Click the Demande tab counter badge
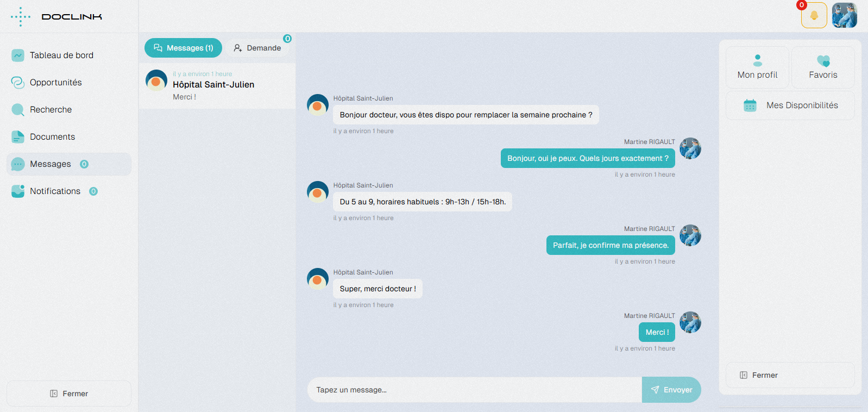Screen dimensions: 868x412 [x=287, y=39]
